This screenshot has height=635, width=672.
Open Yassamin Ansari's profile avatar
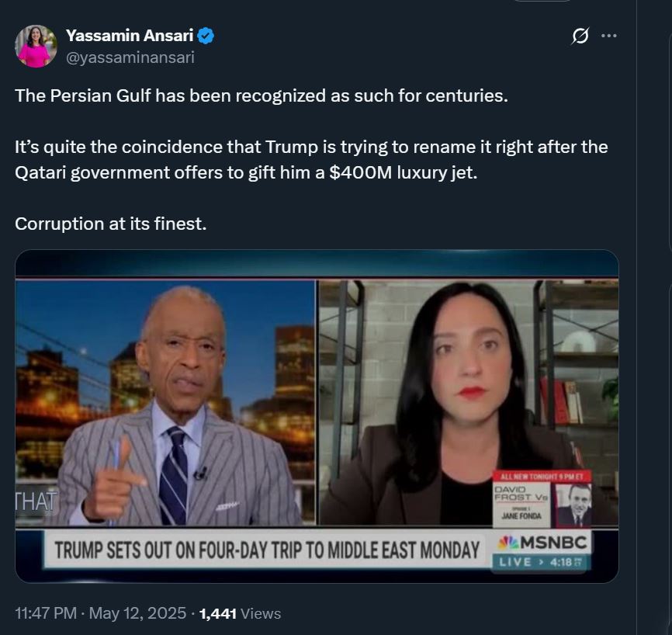(x=36, y=47)
